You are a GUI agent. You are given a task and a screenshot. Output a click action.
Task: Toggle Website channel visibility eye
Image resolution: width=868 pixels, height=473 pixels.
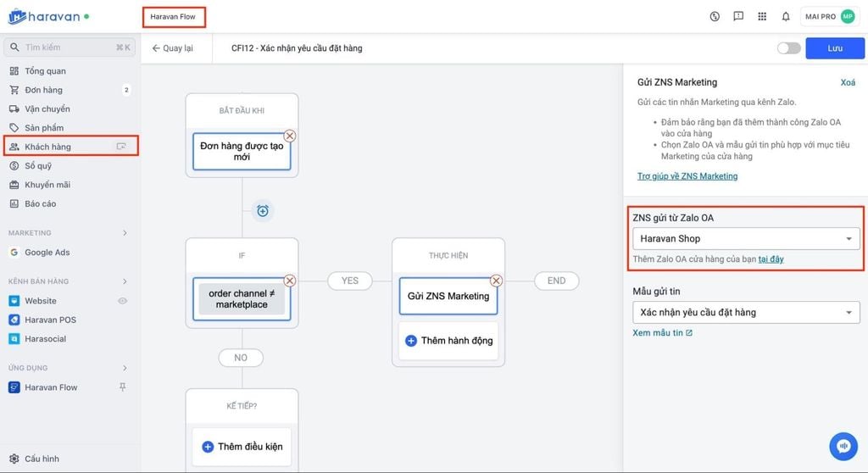pyautogui.click(x=123, y=301)
